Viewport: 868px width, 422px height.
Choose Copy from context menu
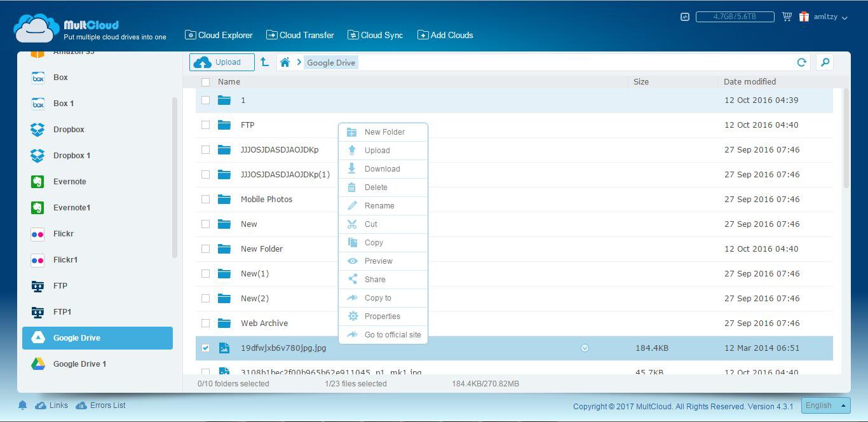pos(383,243)
